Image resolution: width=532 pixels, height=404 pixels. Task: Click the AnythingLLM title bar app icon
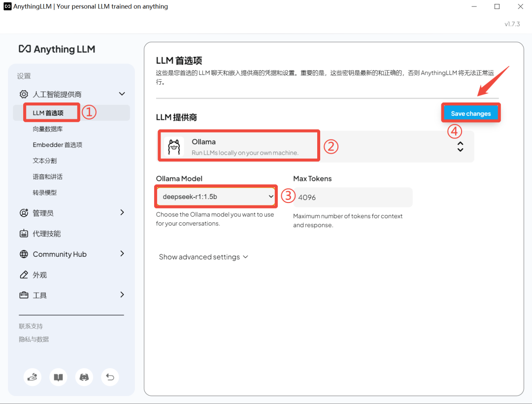(7, 6)
